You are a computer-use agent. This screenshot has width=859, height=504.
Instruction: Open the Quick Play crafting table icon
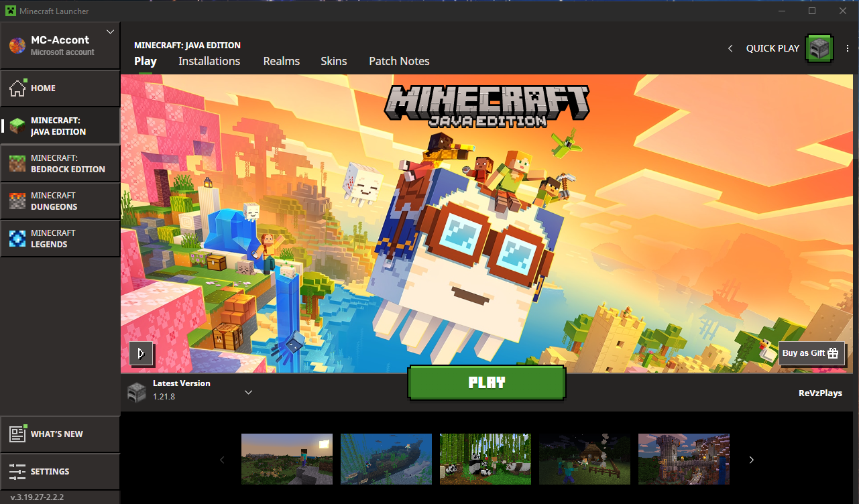pos(819,48)
